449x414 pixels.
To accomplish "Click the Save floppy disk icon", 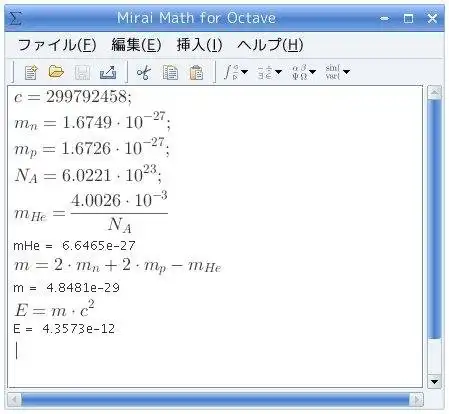I will (82, 72).
